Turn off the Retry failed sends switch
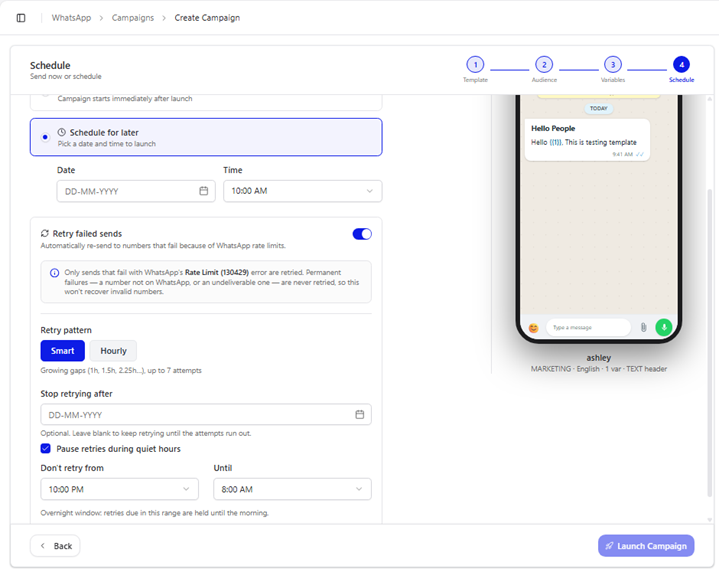 [362, 234]
